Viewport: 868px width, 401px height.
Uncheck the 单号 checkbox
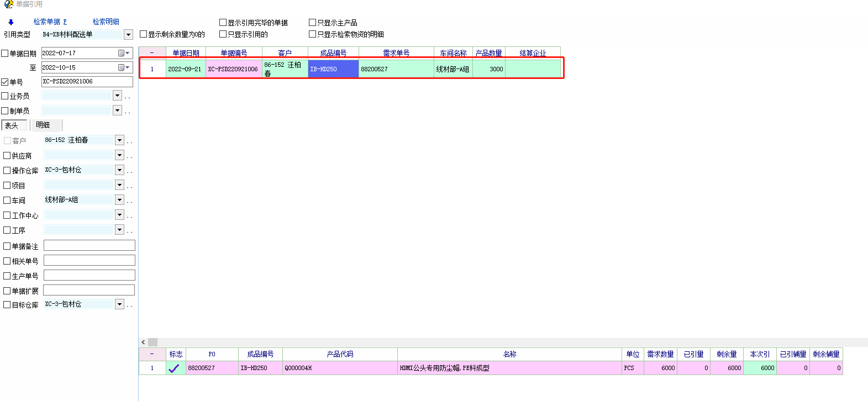point(5,82)
